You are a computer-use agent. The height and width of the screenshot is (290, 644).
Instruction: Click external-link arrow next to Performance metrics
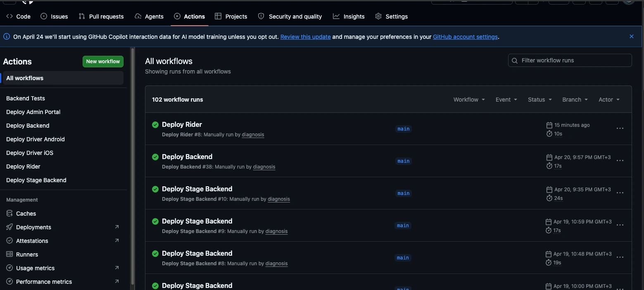(x=116, y=281)
